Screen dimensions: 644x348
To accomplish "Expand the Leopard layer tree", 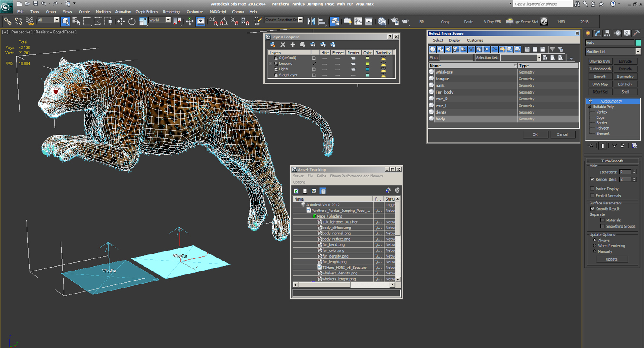I will [271, 64].
